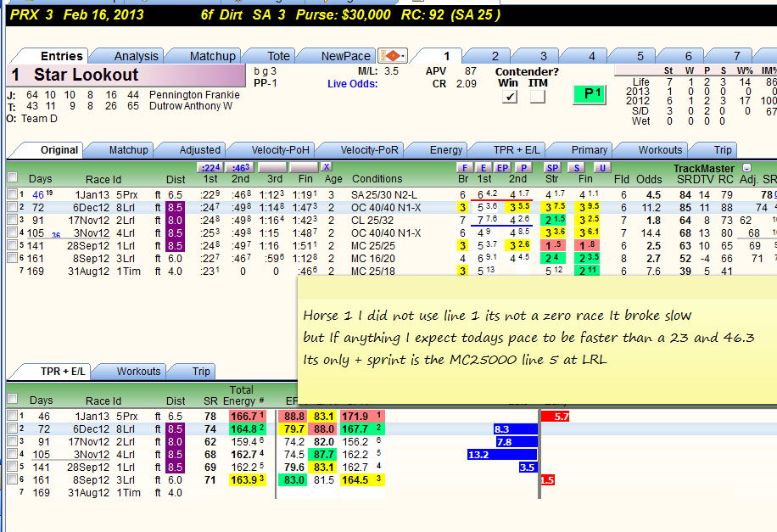Select the F running-style filter button
This screenshot has width=777, height=532.
pyautogui.click(x=464, y=168)
